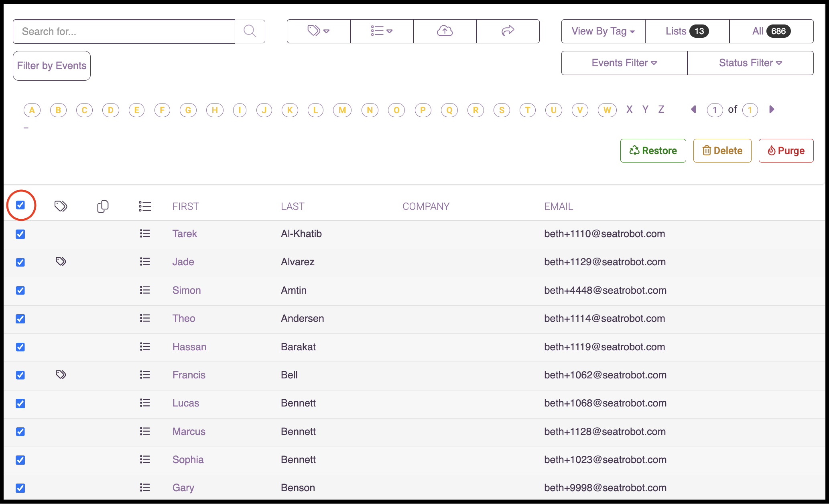Open the tag dropdown in toolbar

point(319,31)
